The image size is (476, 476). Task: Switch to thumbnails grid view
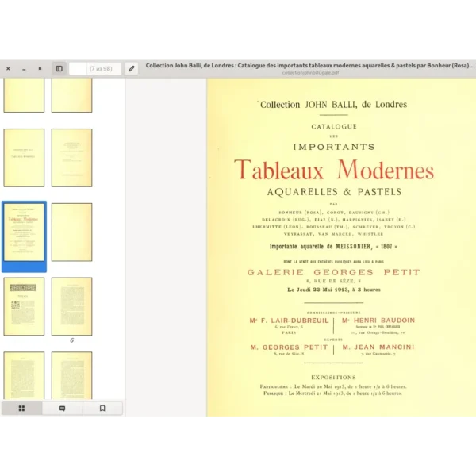coord(21,408)
